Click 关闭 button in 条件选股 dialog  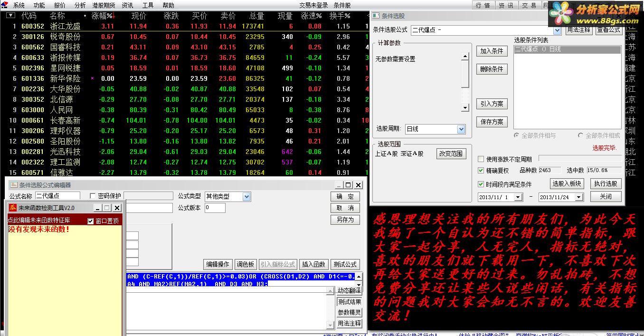606,197
